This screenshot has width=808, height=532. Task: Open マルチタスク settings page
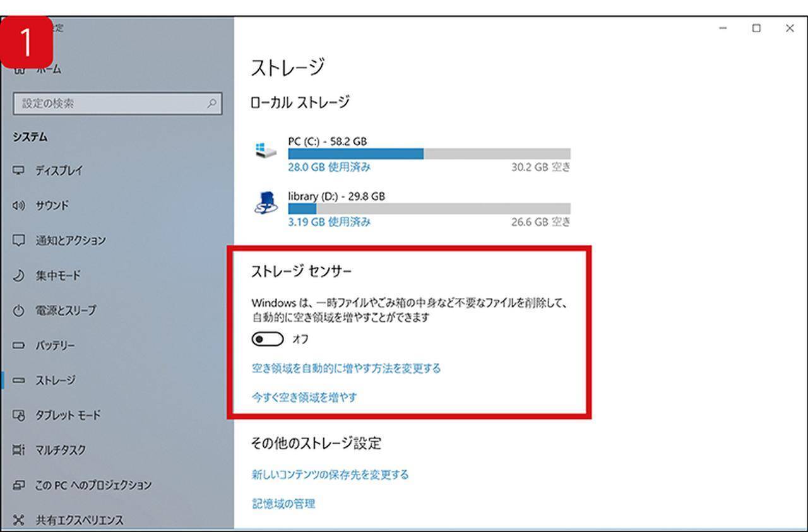point(61,450)
